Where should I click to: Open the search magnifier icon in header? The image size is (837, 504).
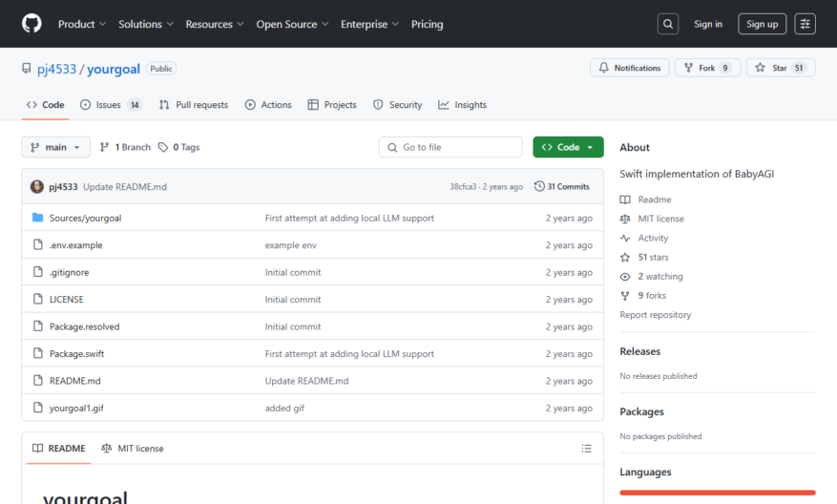click(x=668, y=24)
